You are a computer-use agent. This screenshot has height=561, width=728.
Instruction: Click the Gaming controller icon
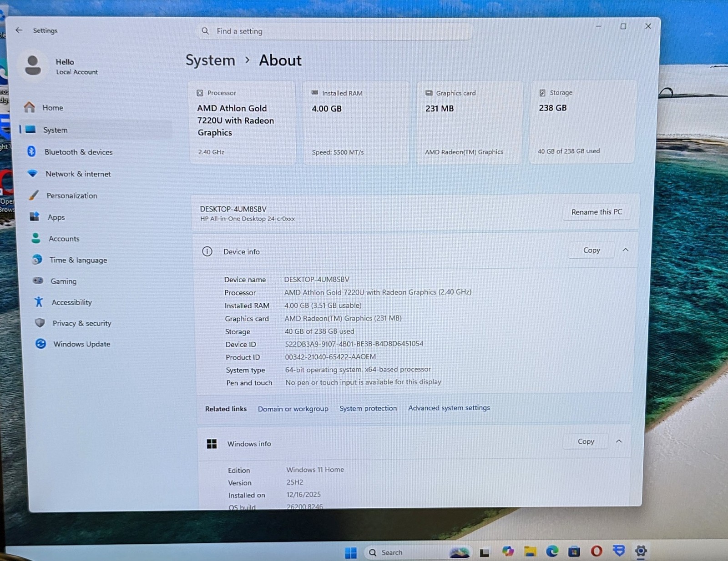[38, 280]
